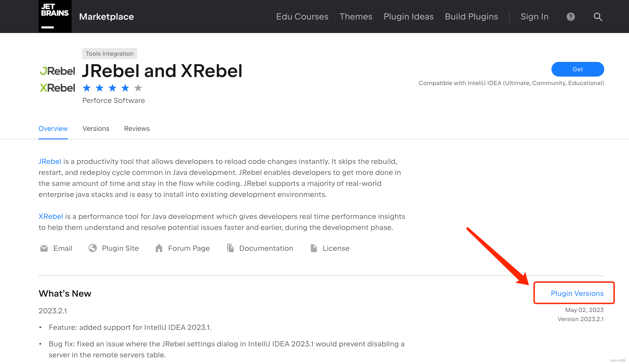Open Plugin Ideas

(x=408, y=17)
